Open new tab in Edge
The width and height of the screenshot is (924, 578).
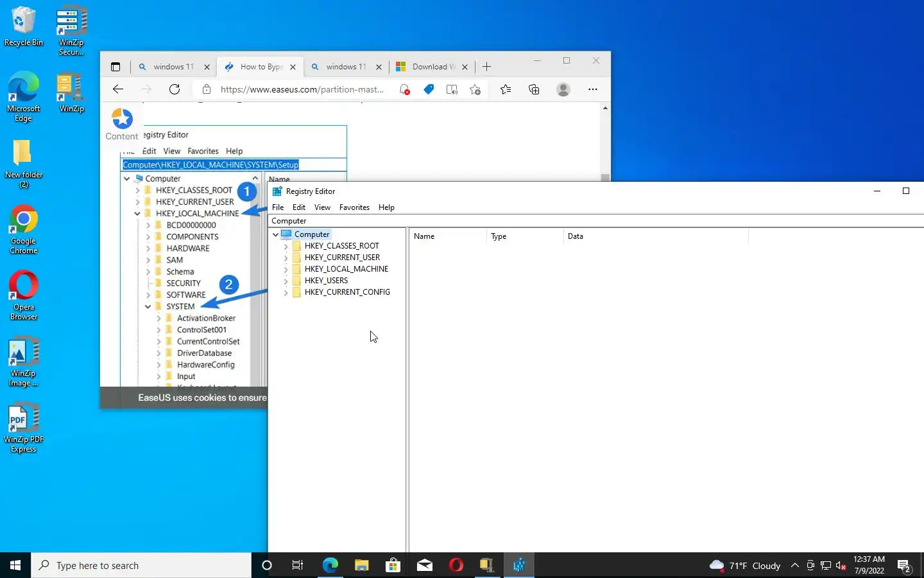tap(487, 67)
